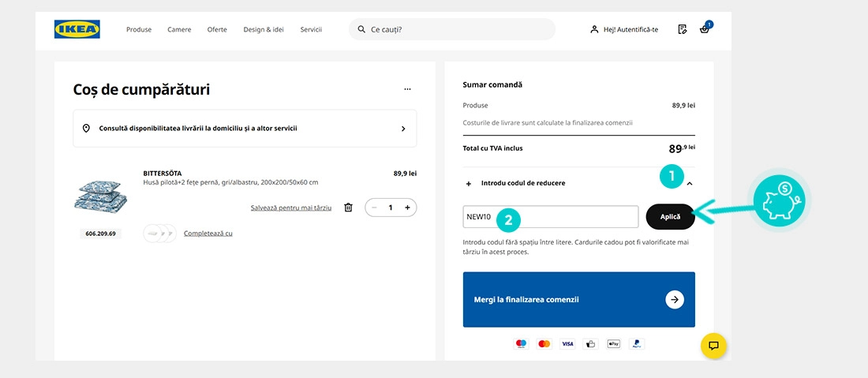The image size is (868, 378).
Task: Click the PayPal payment icon
Action: (637, 344)
